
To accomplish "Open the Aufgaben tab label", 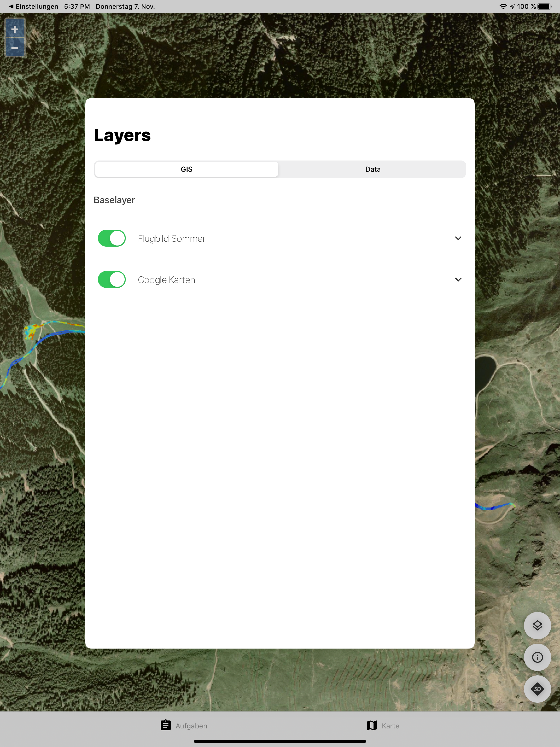I will click(191, 726).
